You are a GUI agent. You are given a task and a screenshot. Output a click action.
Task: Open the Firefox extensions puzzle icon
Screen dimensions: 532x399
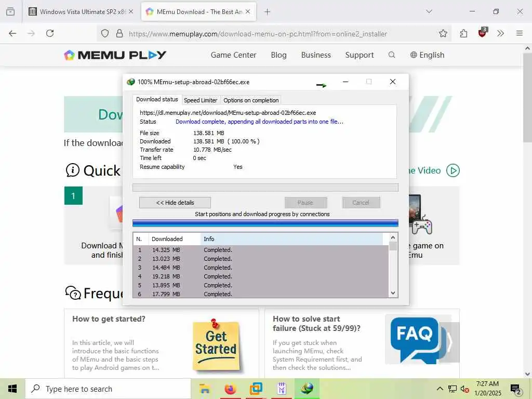coord(463,33)
